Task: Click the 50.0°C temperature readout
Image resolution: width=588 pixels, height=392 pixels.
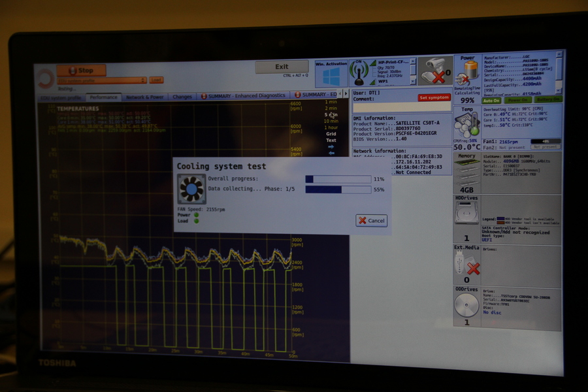Action: coord(467,146)
